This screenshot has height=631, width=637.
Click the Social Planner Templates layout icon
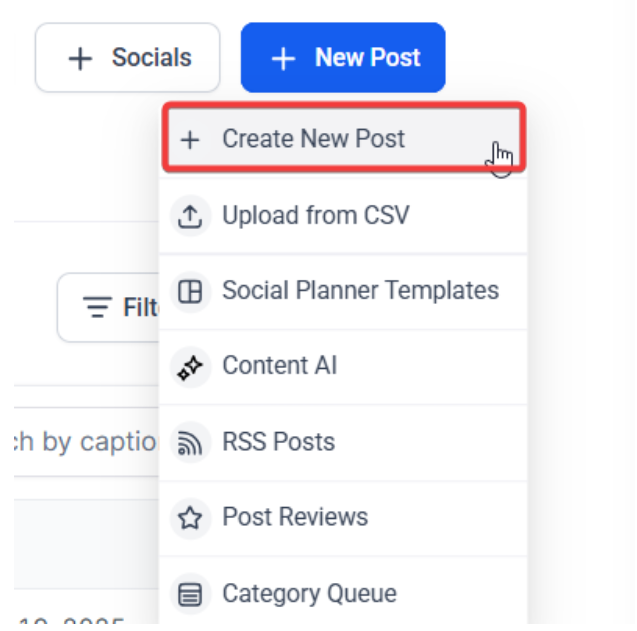[x=190, y=291]
